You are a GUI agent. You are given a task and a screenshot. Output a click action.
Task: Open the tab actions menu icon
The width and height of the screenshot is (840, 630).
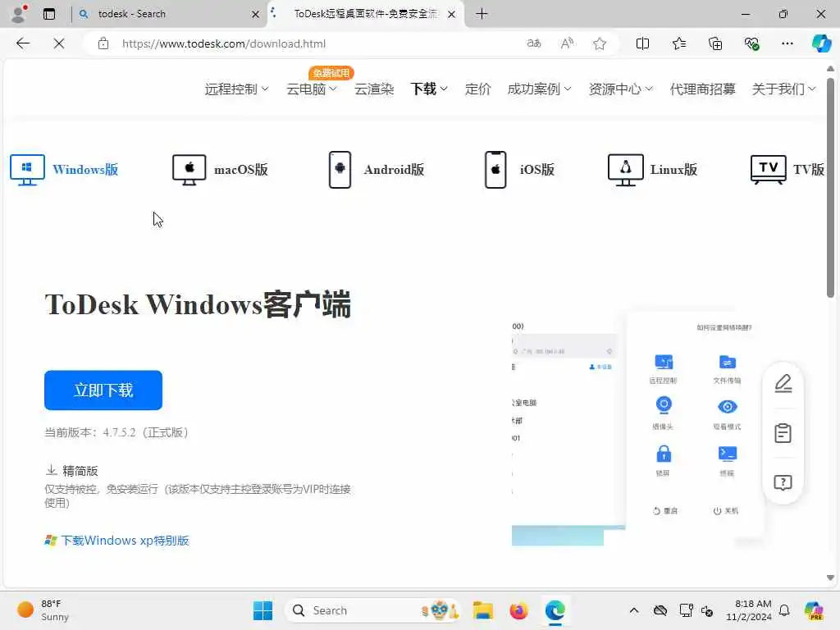tap(49, 14)
